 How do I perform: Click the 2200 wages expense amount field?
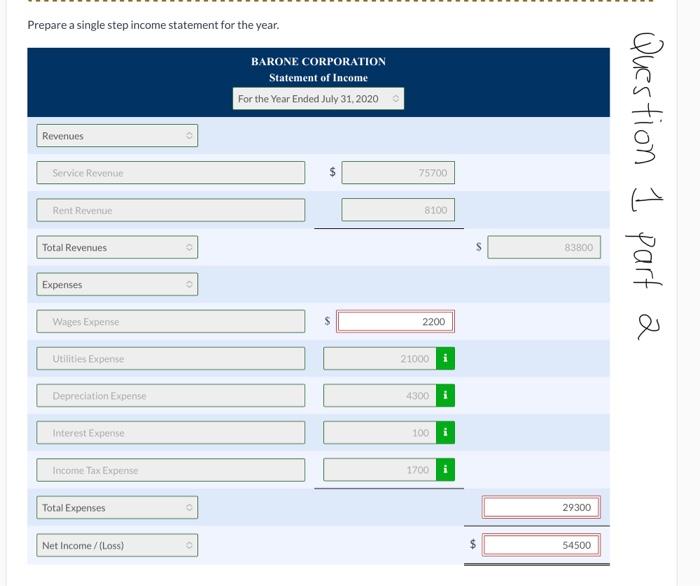396,321
